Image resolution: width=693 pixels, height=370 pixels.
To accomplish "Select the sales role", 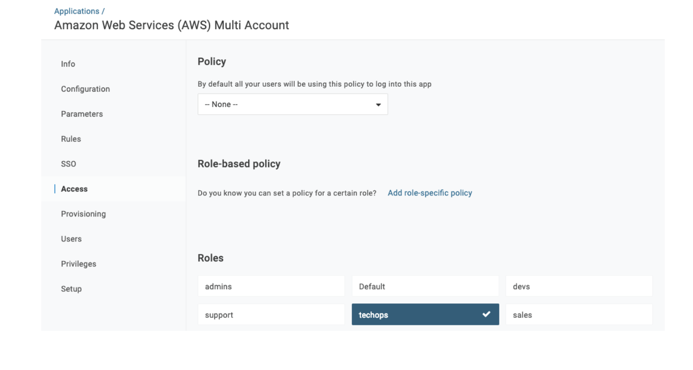I will (579, 315).
